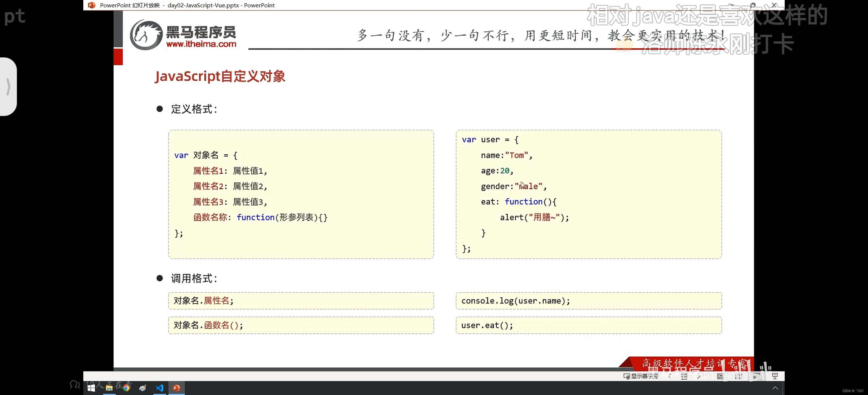
Task: Click the alert("用膳~") line
Action: pos(534,217)
